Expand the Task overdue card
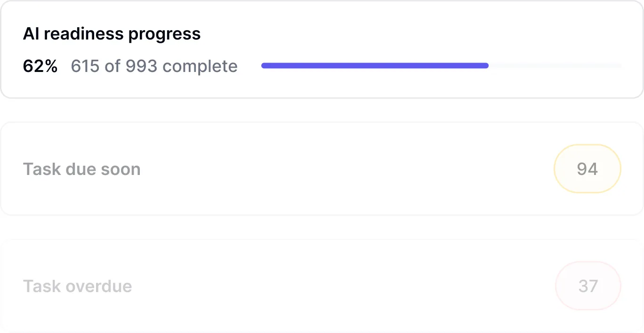Viewport: 644px width, 333px height. tap(322, 286)
